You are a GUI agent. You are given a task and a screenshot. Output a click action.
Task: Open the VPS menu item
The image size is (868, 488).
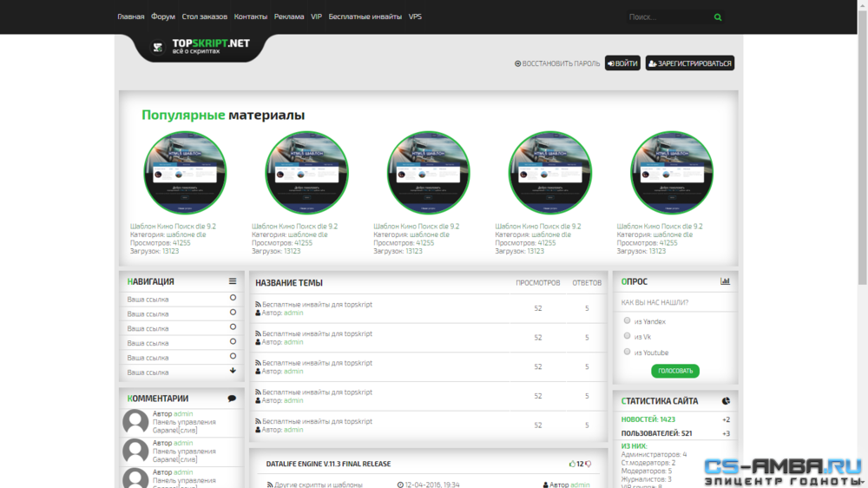415,16
